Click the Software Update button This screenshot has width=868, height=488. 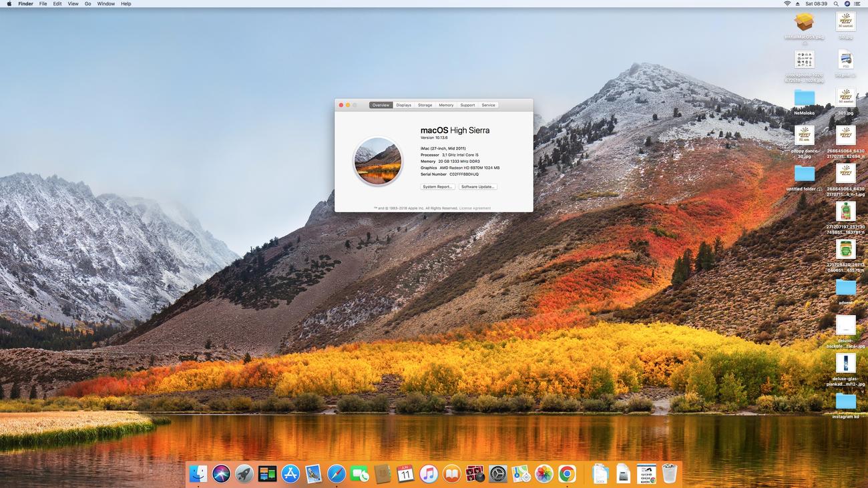pyautogui.click(x=478, y=187)
